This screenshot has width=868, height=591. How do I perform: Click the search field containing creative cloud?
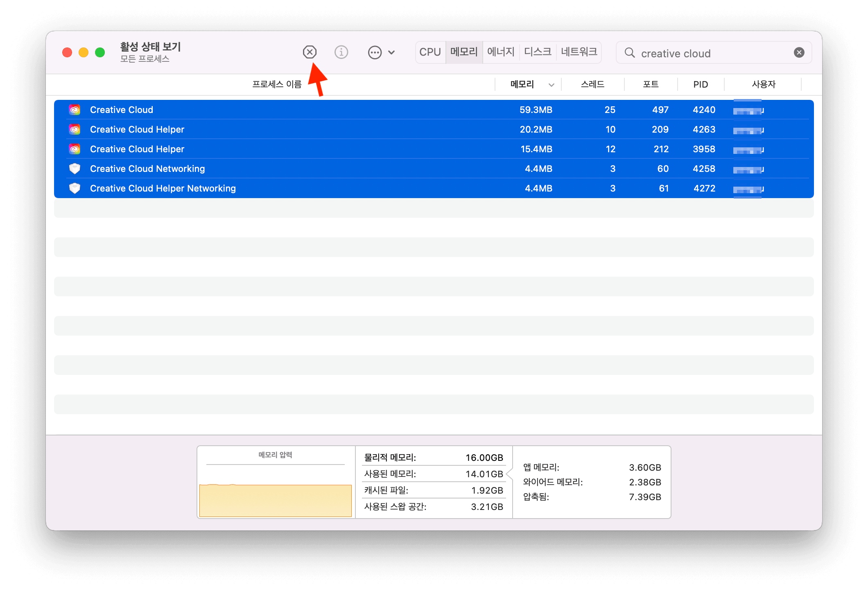coord(713,53)
